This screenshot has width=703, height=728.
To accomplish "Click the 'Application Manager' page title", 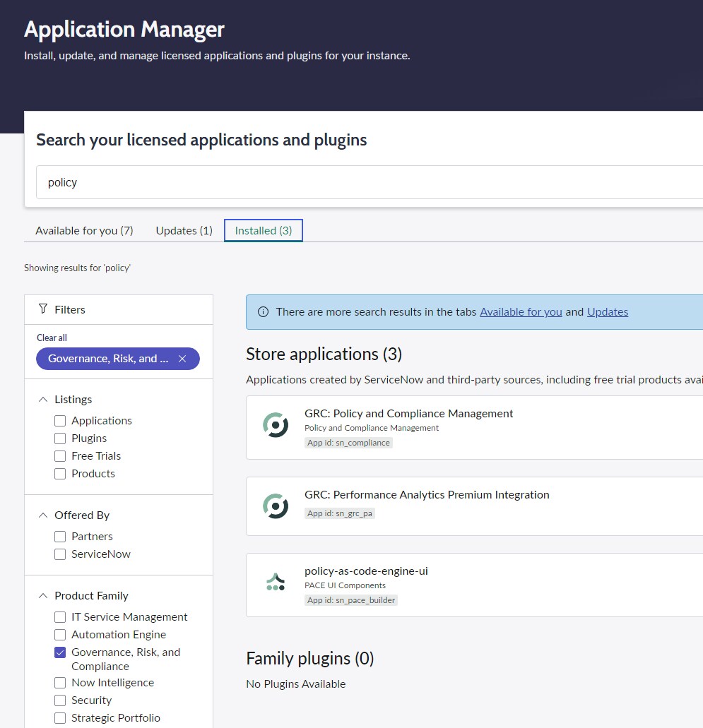I will 124,29.
